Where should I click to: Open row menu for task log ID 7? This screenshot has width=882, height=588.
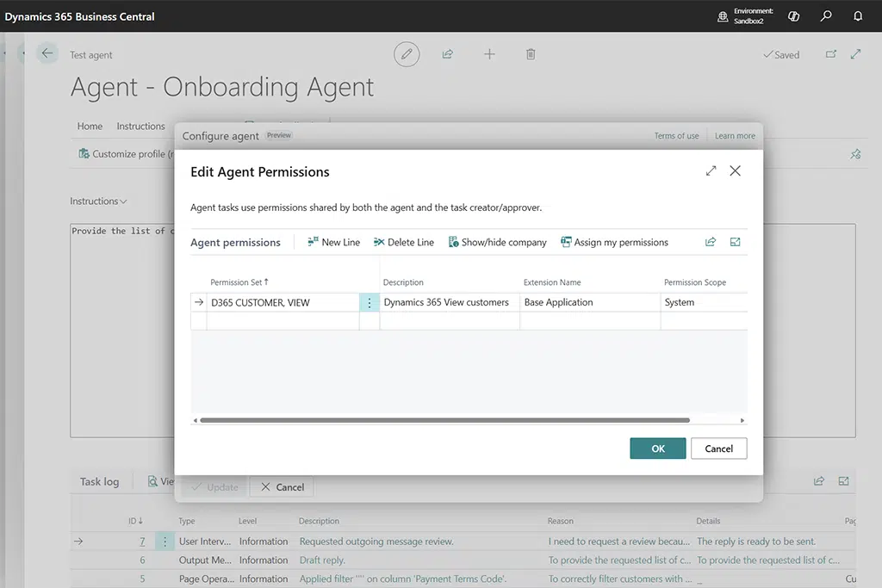(x=165, y=542)
